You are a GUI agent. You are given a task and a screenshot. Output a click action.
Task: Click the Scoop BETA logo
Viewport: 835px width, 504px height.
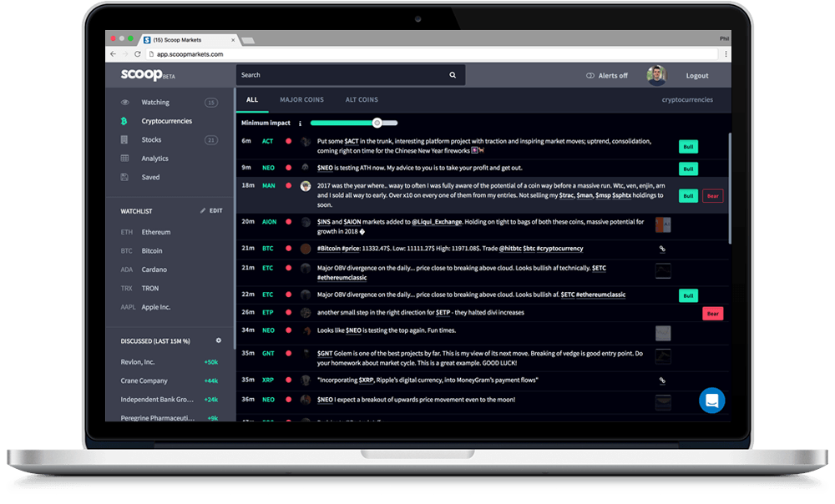pos(148,74)
